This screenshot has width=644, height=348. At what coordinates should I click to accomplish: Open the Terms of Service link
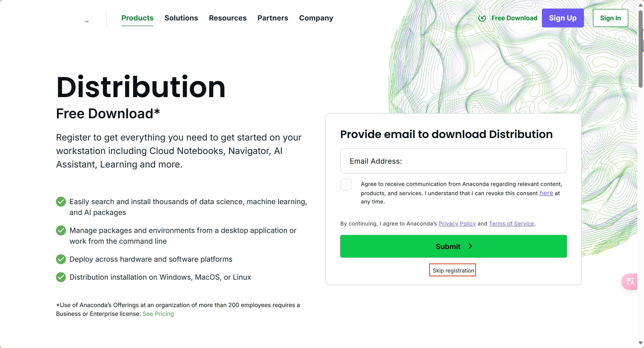coord(511,223)
